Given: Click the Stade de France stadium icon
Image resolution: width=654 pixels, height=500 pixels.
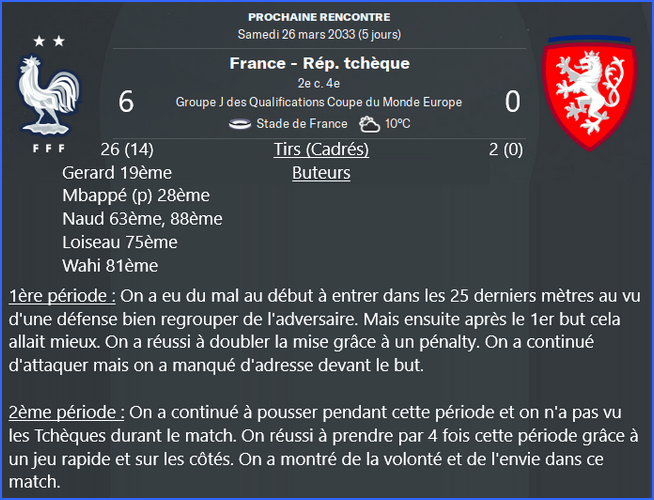Looking at the screenshot, I should pos(240,124).
